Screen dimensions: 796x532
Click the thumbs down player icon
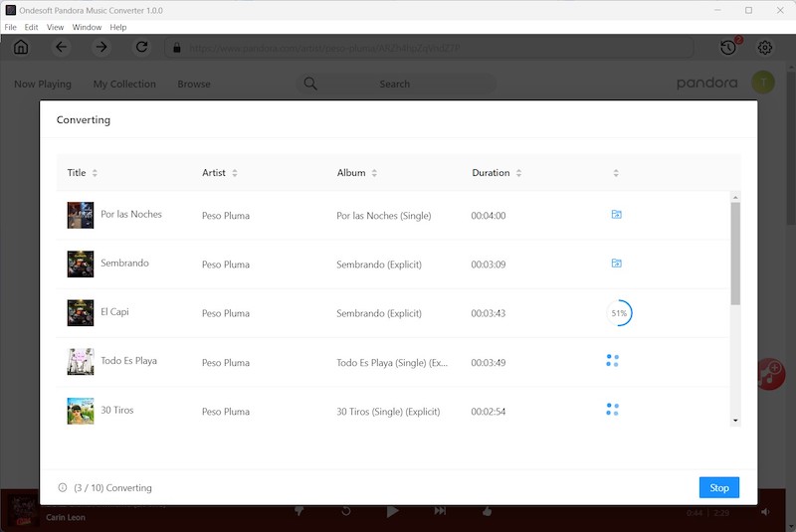tap(299, 511)
